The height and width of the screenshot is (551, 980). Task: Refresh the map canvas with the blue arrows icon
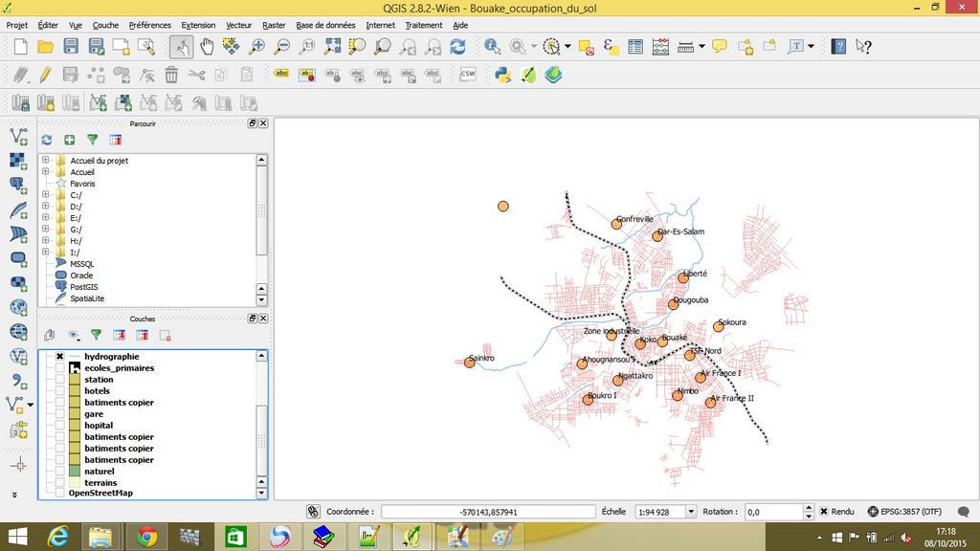[457, 47]
